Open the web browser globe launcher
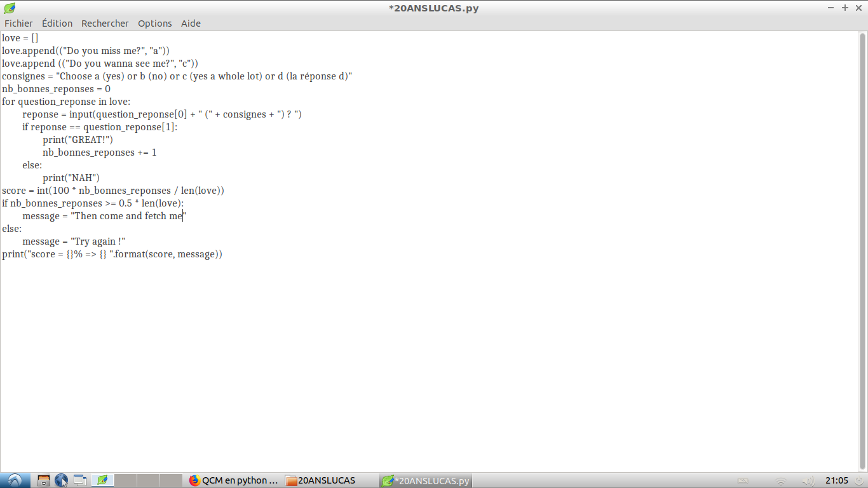This screenshot has width=868, height=488. [x=62, y=480]
